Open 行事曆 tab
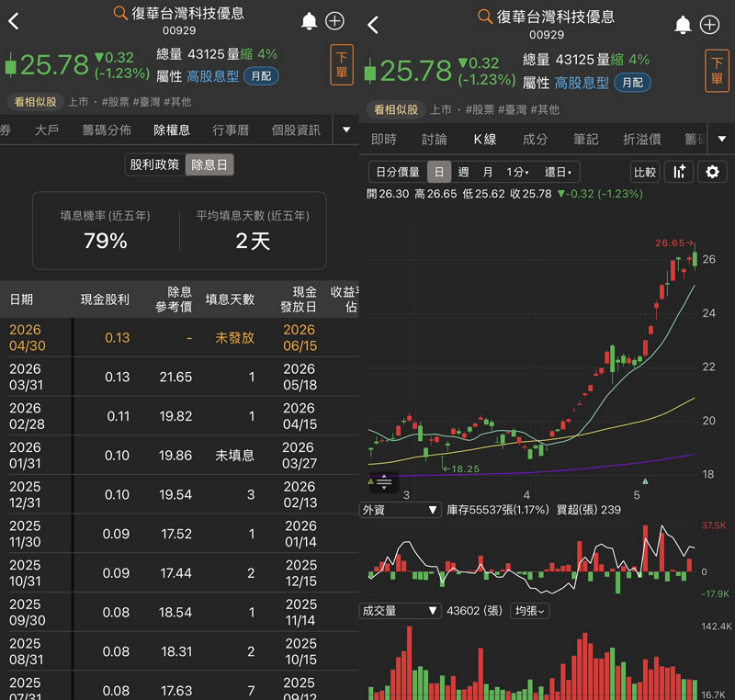The width and height of the screenshot is (735, 700). coord(231,130)
